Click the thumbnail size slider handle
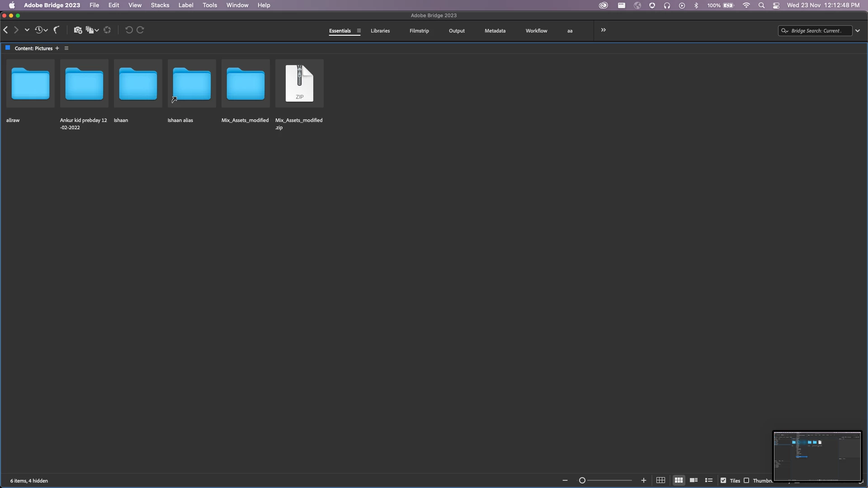Image resolution: width=868 pixels, height=488 pixels. [582, 480]
